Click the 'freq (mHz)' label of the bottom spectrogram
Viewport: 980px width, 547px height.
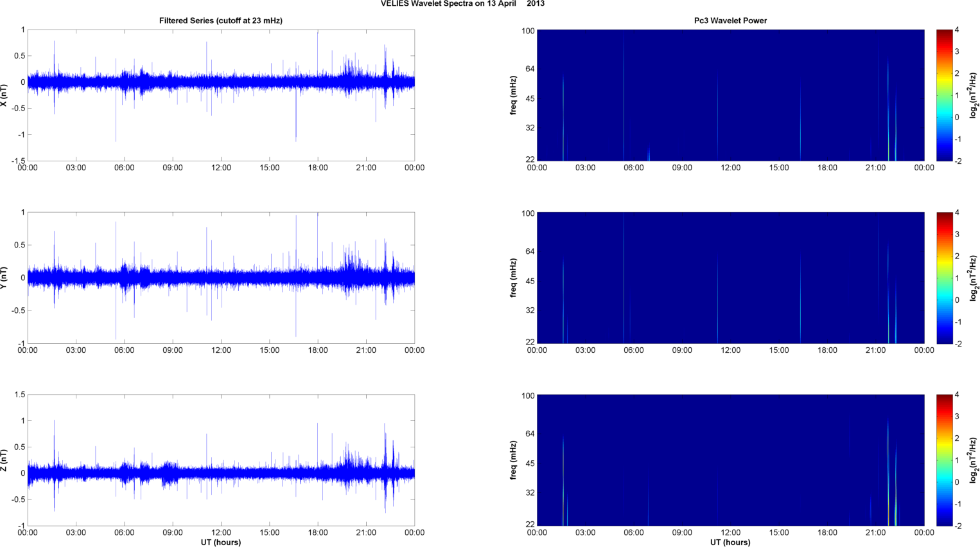[x=513, y=460]
